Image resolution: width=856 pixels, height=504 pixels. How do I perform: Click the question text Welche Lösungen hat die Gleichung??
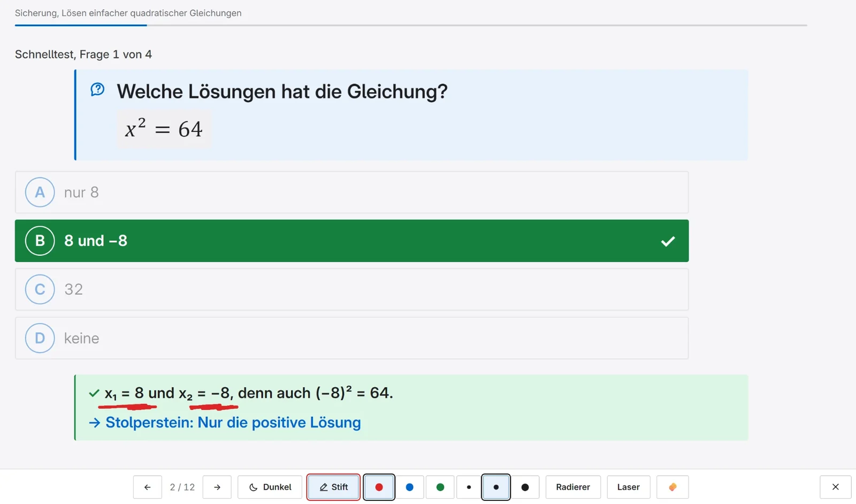click(282, 91)
